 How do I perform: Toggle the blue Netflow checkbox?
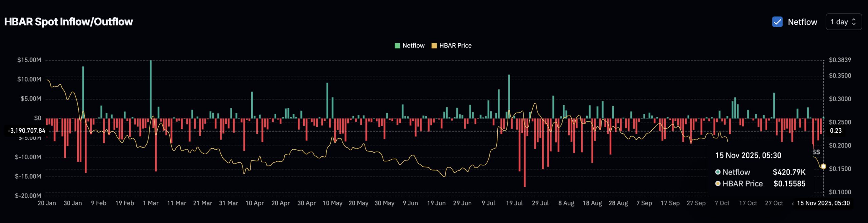tap(777, 22)
